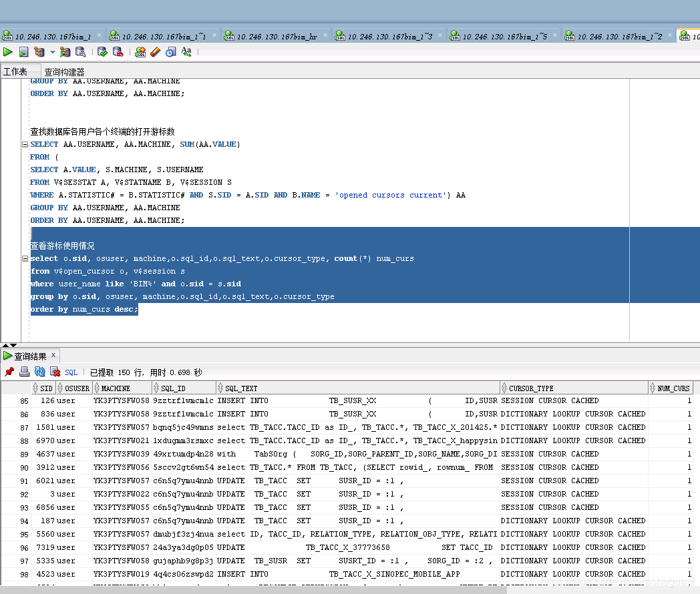
Task: Click the pin results icon
Action: [9, 372]
